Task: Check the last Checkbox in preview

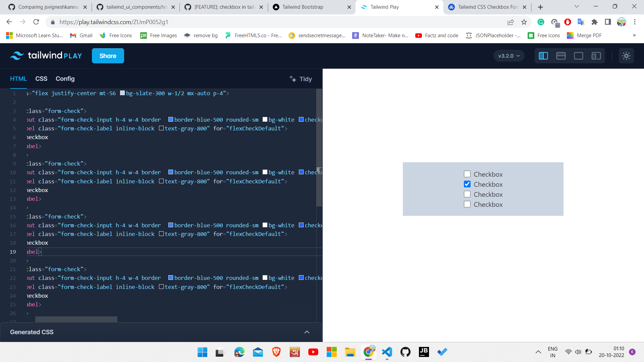Action: (467, 204)
